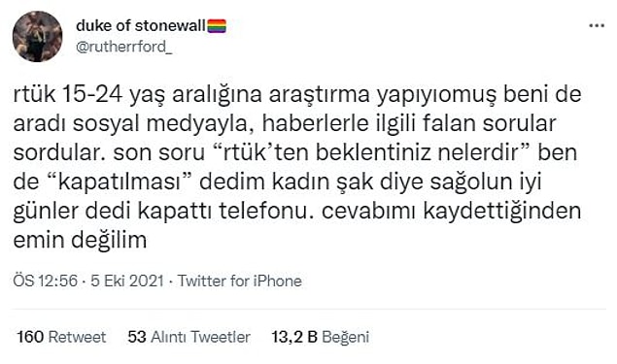Open the @rutherrford_ handle link

[124, 47]
